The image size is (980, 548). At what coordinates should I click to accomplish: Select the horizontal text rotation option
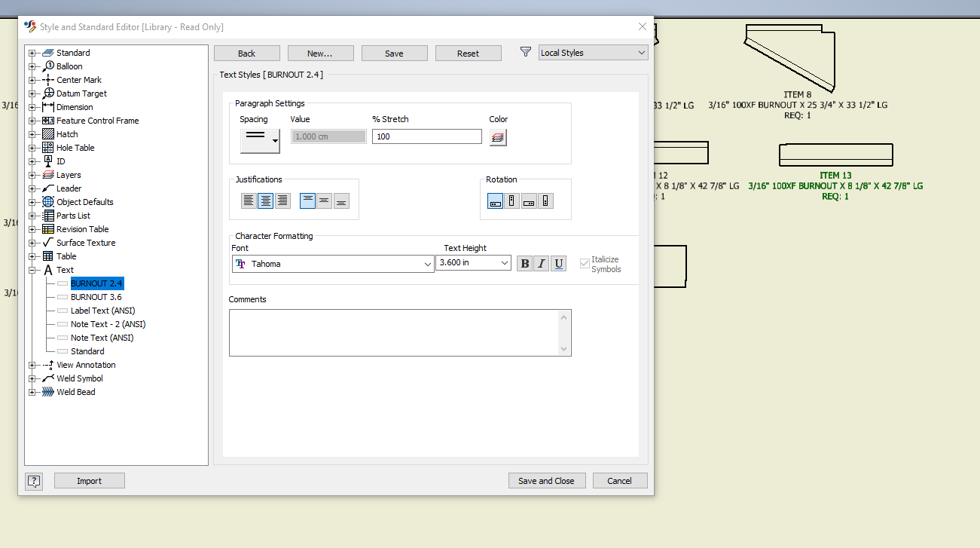[x=495, y=201]
